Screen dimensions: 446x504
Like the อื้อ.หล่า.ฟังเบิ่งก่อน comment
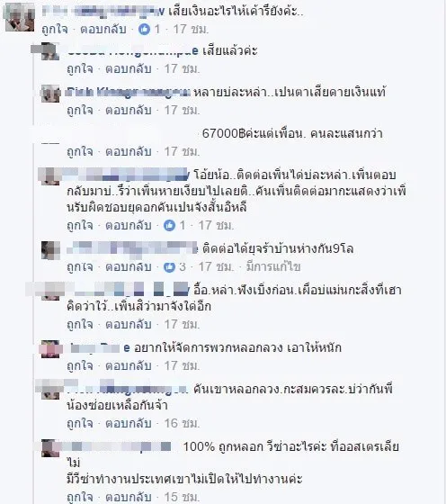click(80, 324)
